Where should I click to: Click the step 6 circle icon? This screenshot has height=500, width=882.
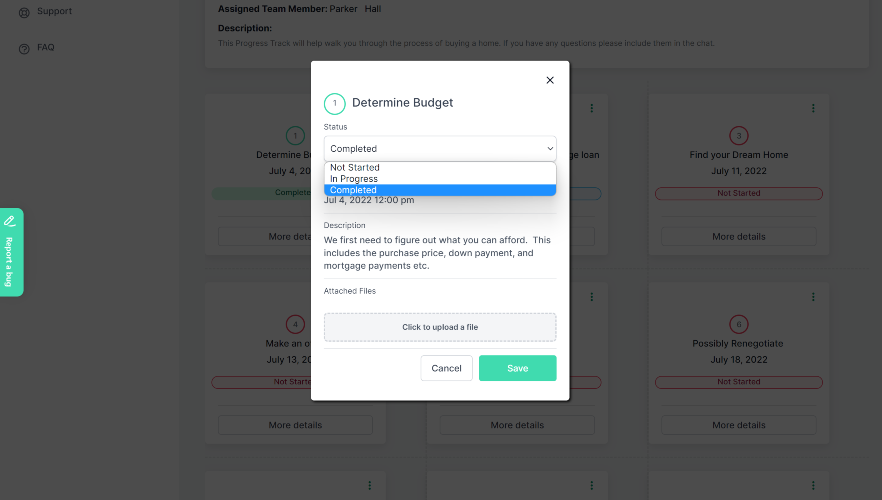click(739, 324)
